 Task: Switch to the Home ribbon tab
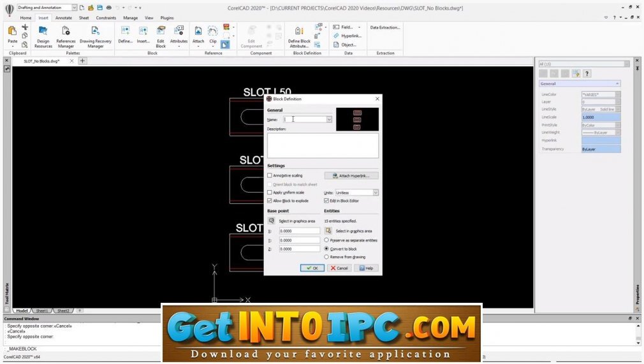[26, 18]
